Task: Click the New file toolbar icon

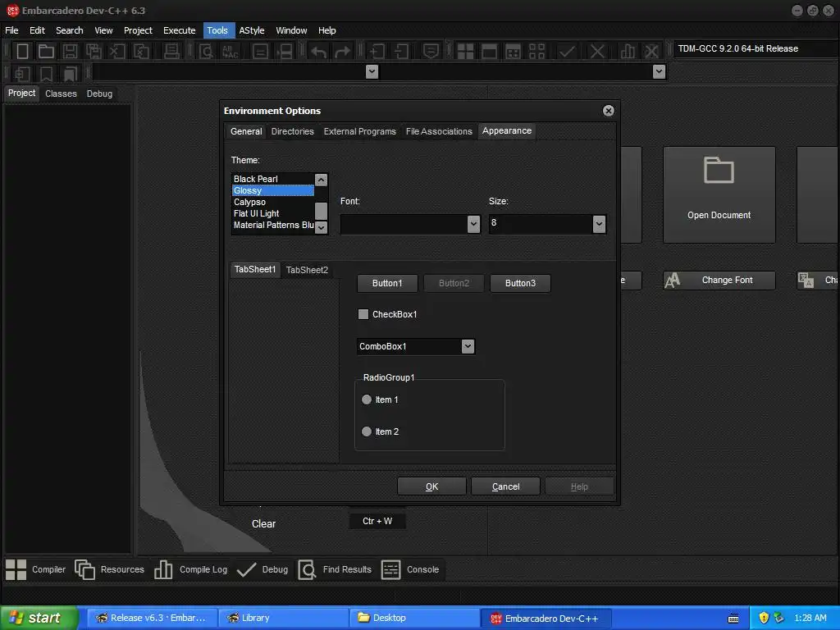Action: click(x=22, y=52)
